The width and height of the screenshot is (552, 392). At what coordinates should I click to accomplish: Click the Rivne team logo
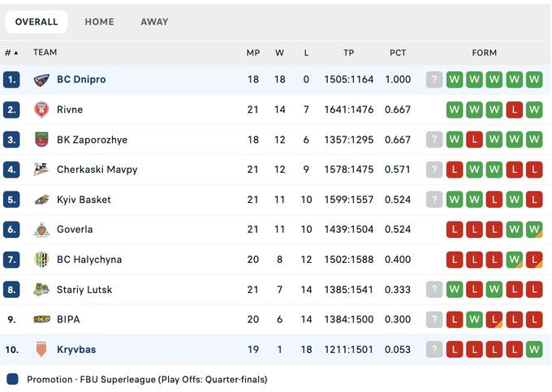[41, 110]
